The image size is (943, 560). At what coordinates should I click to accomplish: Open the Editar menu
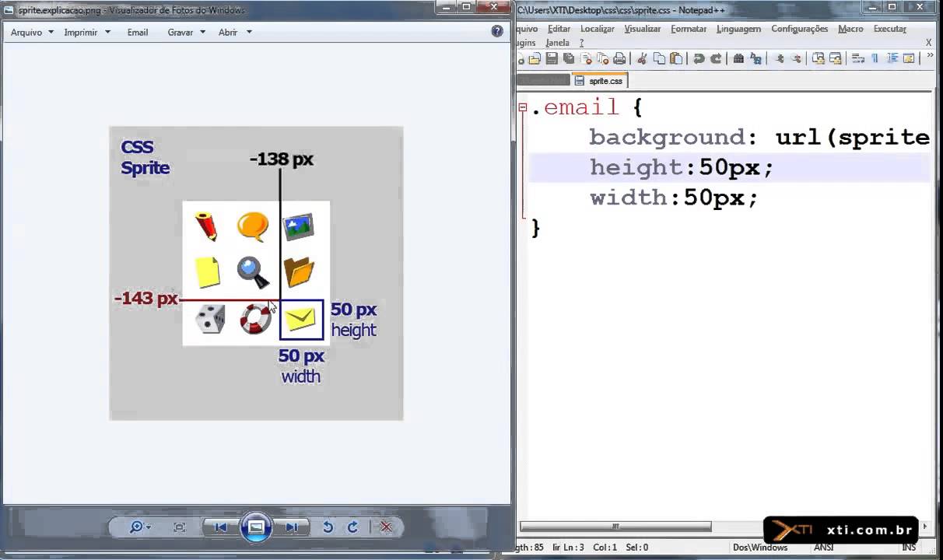(559, 29)
